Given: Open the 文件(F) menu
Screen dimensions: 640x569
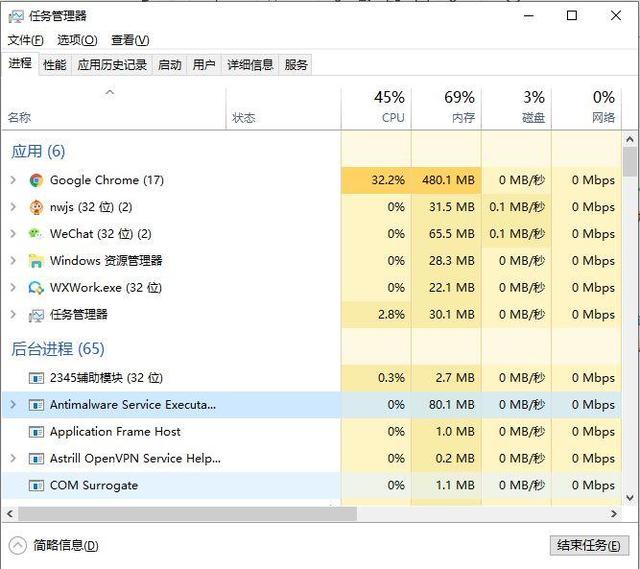Looking at the screenshot, I should [x=25, y=40].
